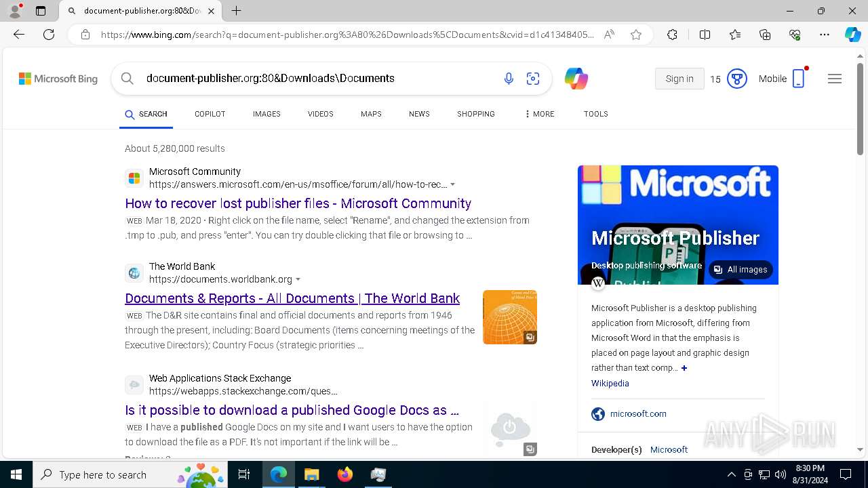Open Browser essentials
Screen dimensions: 868x488
click(795, 35)
